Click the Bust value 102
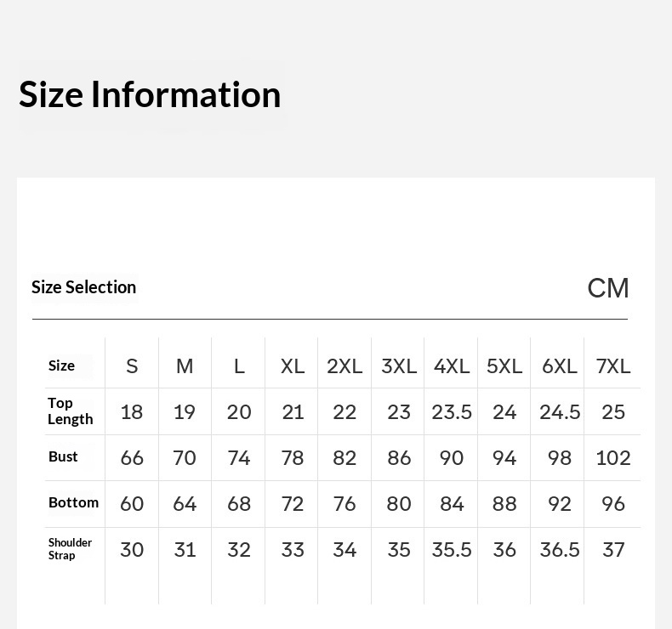The image size is (672, 629). click(x=613, y=457)
